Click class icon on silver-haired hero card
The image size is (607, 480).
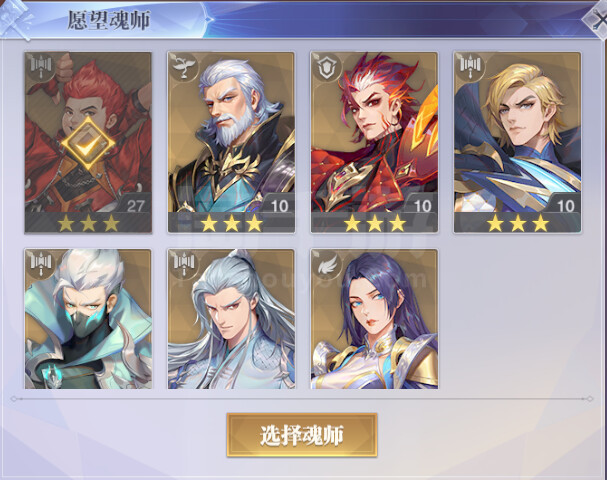coord(183,263)
